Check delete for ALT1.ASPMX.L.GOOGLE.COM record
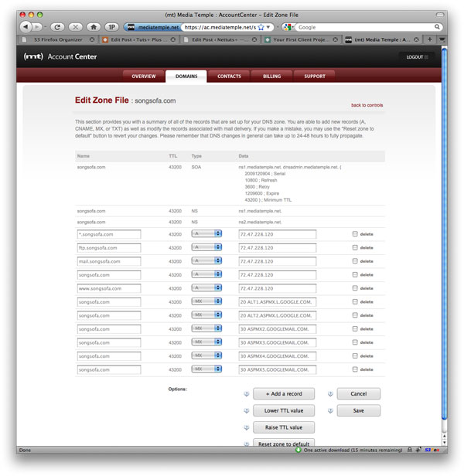This screenshot has width=464, height=476. [355, 301]
